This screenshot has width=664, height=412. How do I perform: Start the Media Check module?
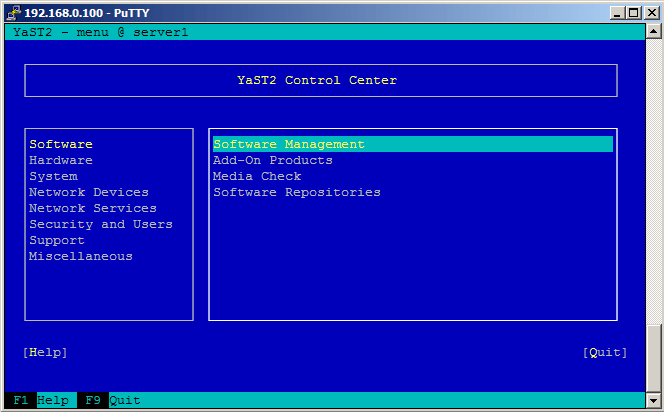[256, 176]
